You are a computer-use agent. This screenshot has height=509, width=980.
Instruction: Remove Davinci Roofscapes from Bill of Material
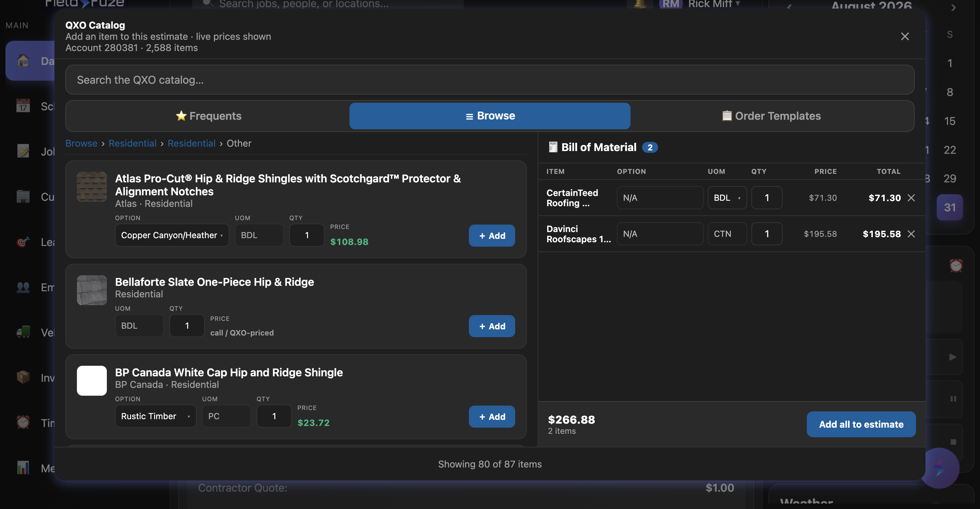[911, 234]
